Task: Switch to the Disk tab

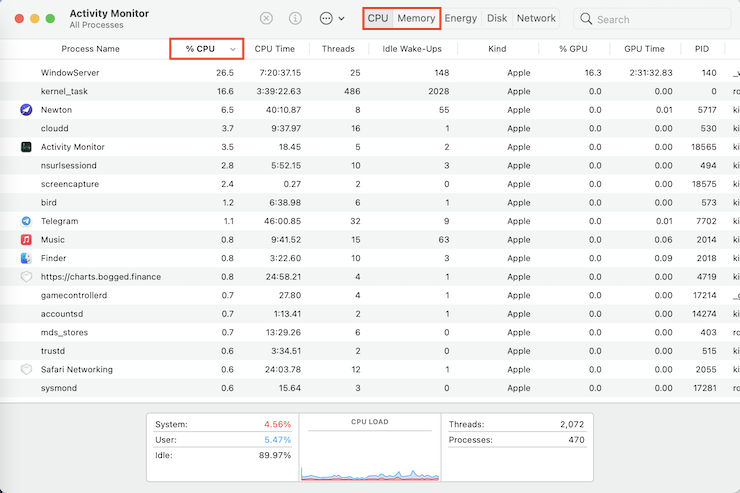Action: (497, 18)
